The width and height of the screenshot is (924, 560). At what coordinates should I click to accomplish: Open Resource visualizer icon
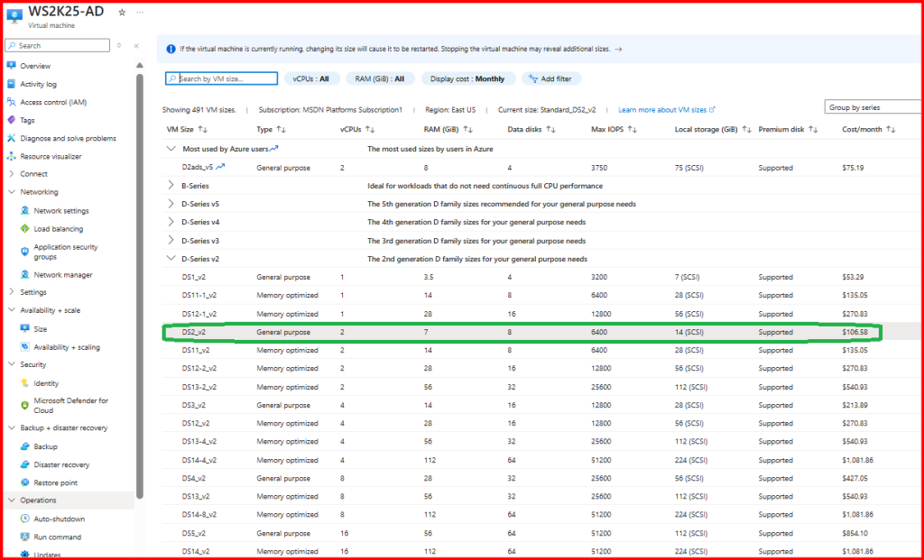point(11,156)
